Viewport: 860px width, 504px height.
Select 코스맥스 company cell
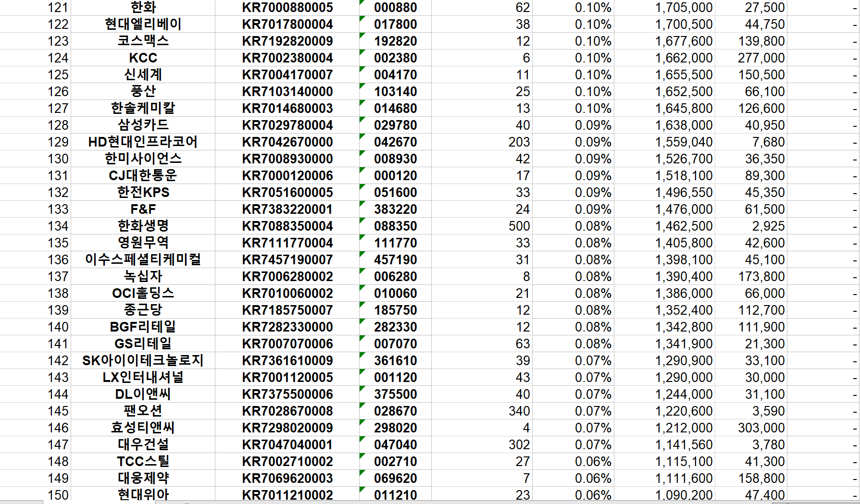pyautogui.click(x=143, y=41)
